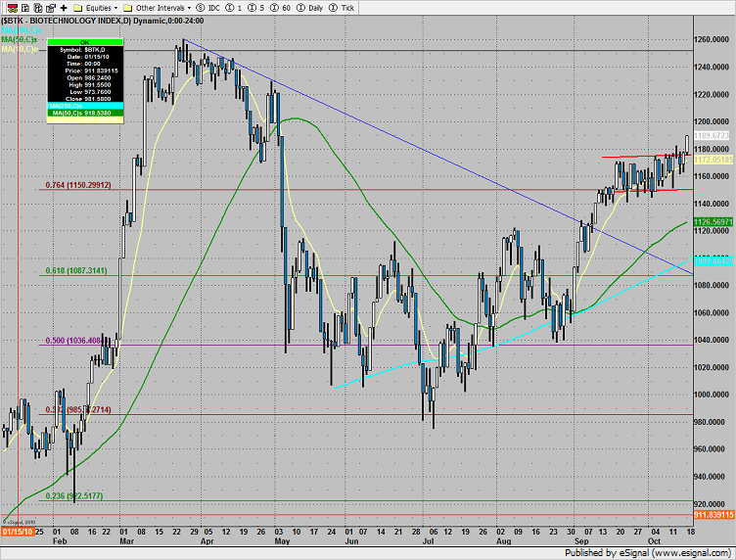Click the Published by eSignal footer text

[647, 553]
